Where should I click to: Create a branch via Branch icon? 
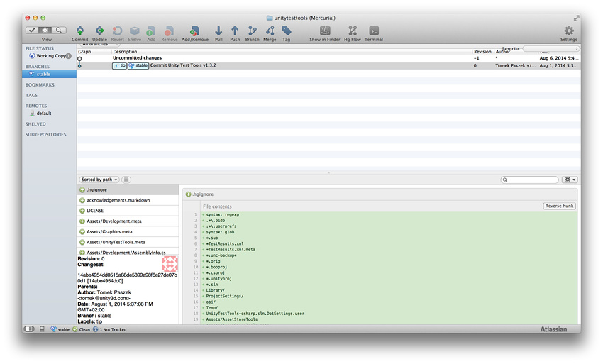click(x=252, y=31)
